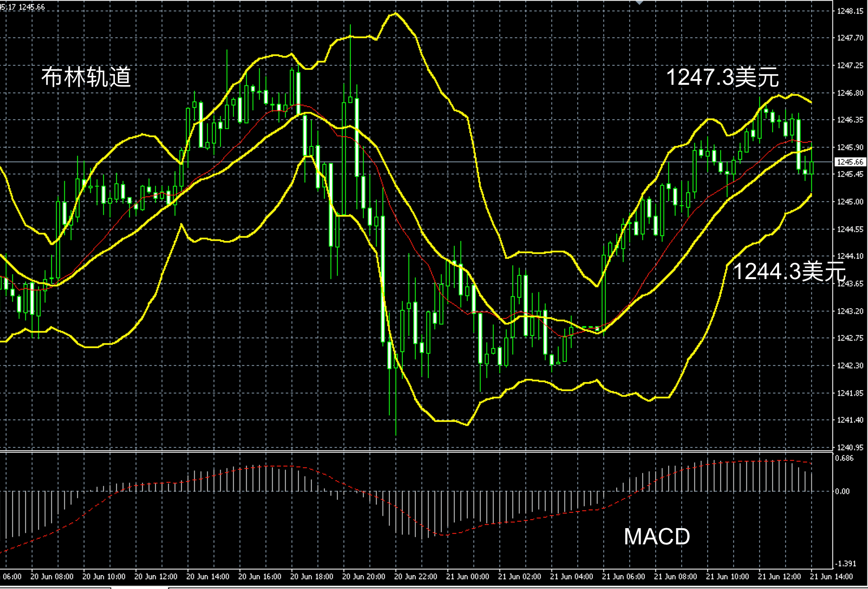The image size is (868, 589).
Task: Click the 21 Jun 14:00 time label
Action: 831,576
